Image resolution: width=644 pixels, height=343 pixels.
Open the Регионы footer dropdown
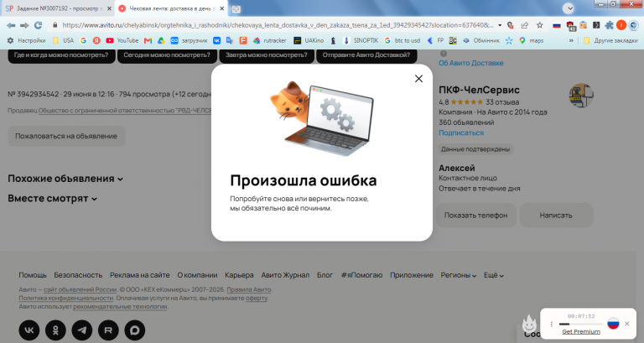pos(459,275)
